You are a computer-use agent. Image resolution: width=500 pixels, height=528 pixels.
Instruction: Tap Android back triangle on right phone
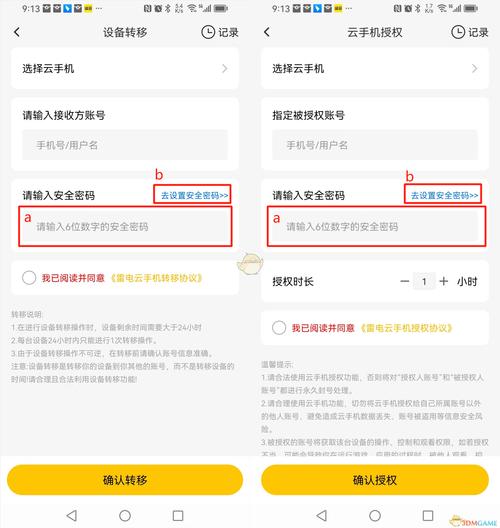[322, 515]
